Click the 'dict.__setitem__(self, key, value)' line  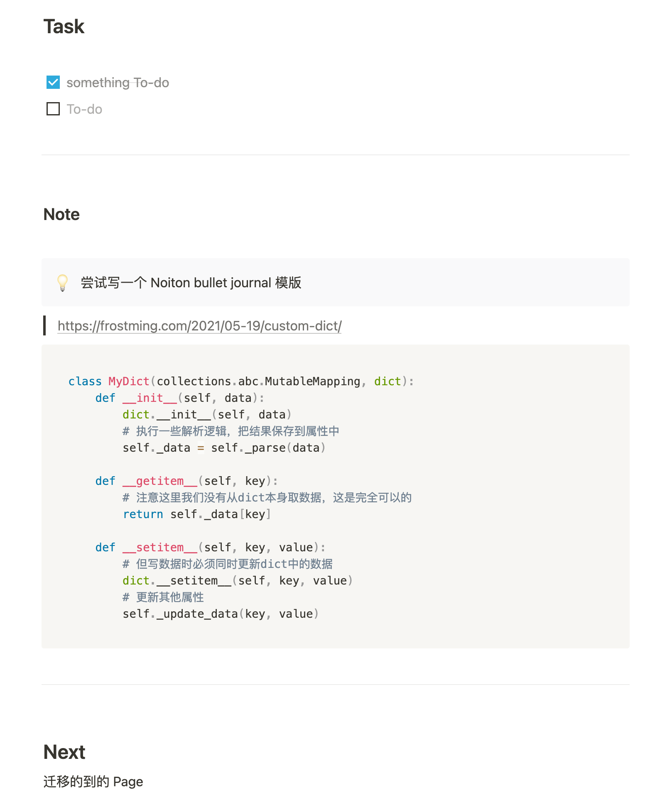click(x=238, y=580)
